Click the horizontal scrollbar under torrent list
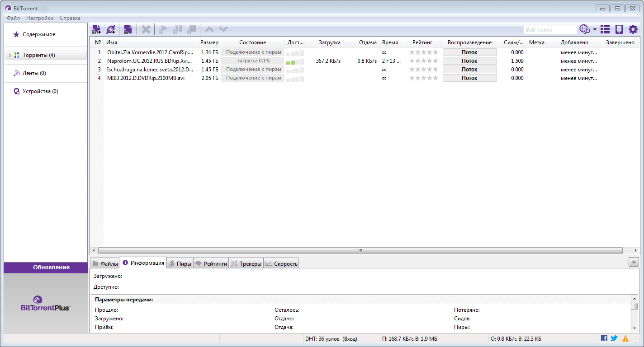This screenshot has width=644, height=347. tap(360, 250)
